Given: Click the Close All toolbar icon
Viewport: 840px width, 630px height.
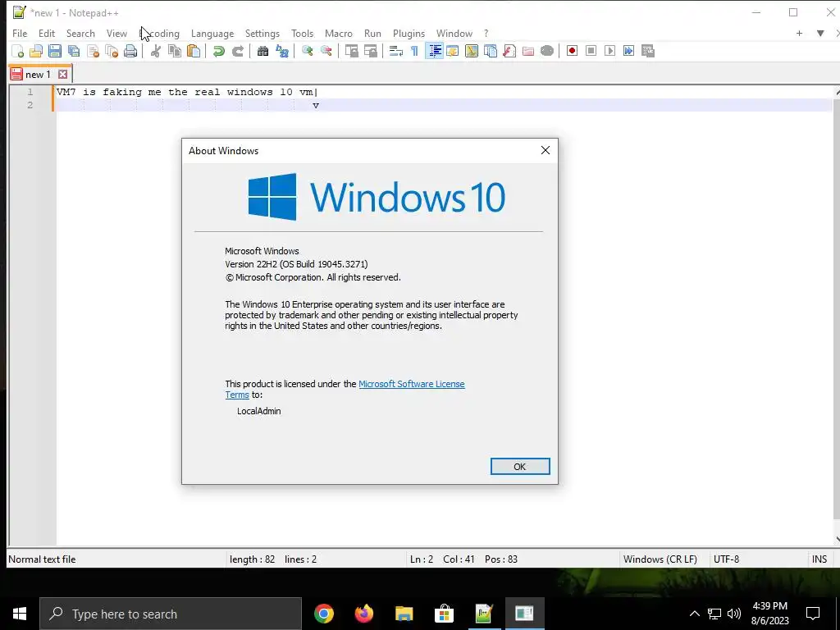Looking at the screenshot, I should tap(112, 51).
